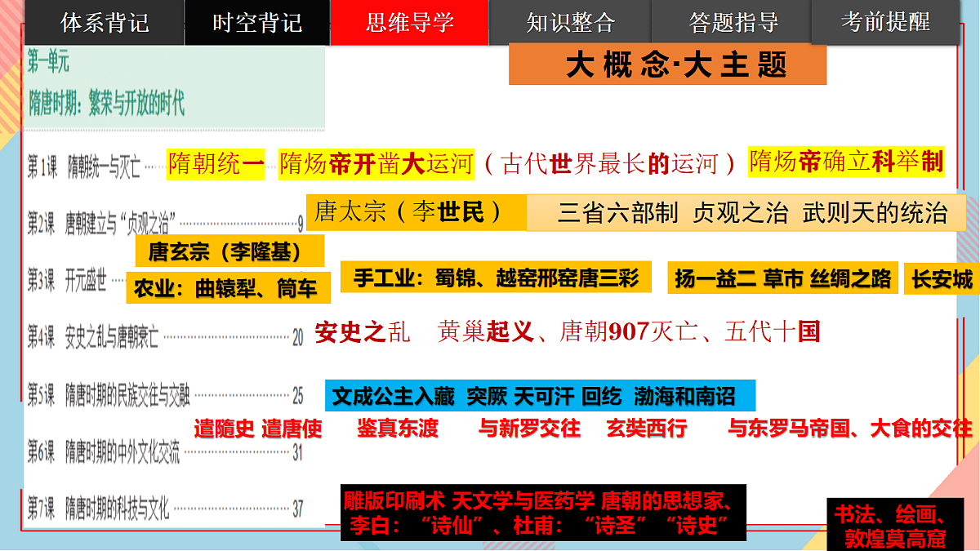Click the 遣隋史 遣唐使 red text
This screenshot has width=980, height=551.
point(258,429)
